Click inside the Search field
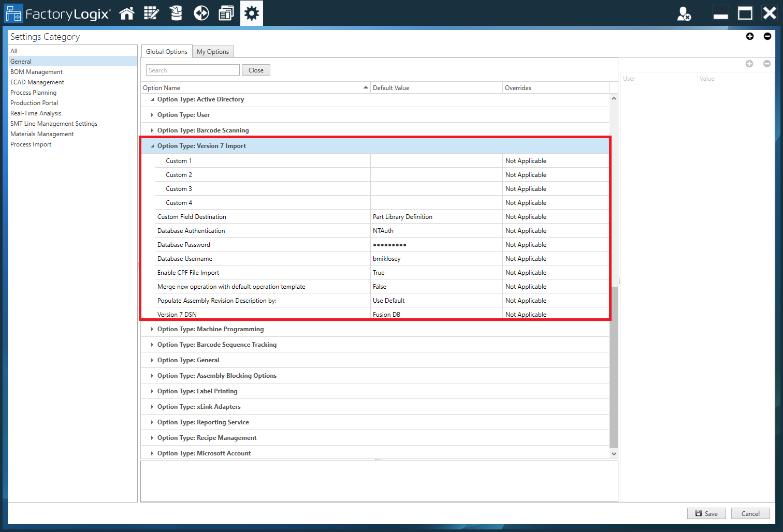 coord(192,69)
